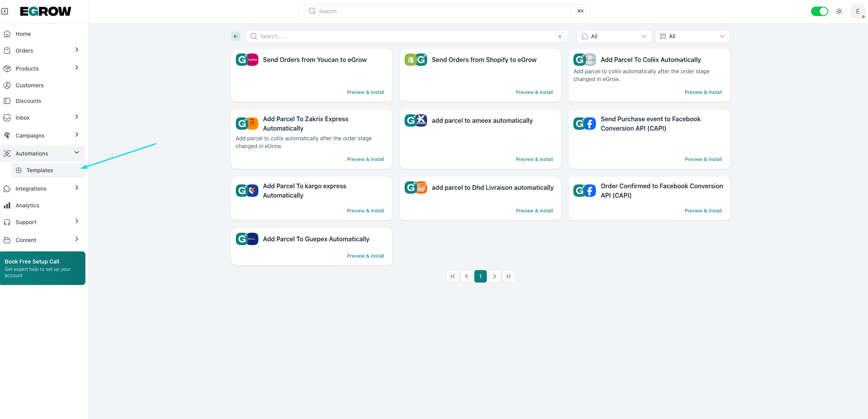868x419 pixels.
Task: Click the Customers person icon
Action: coord(7,85)
